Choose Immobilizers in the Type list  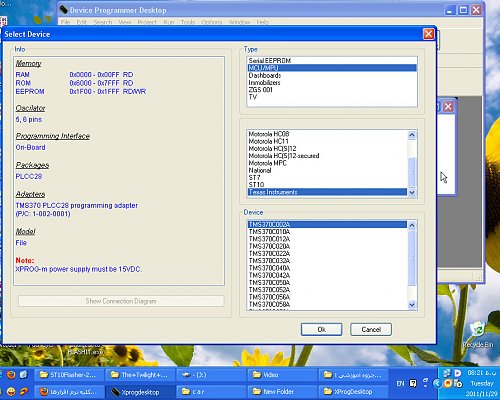(x=332, y=83)
